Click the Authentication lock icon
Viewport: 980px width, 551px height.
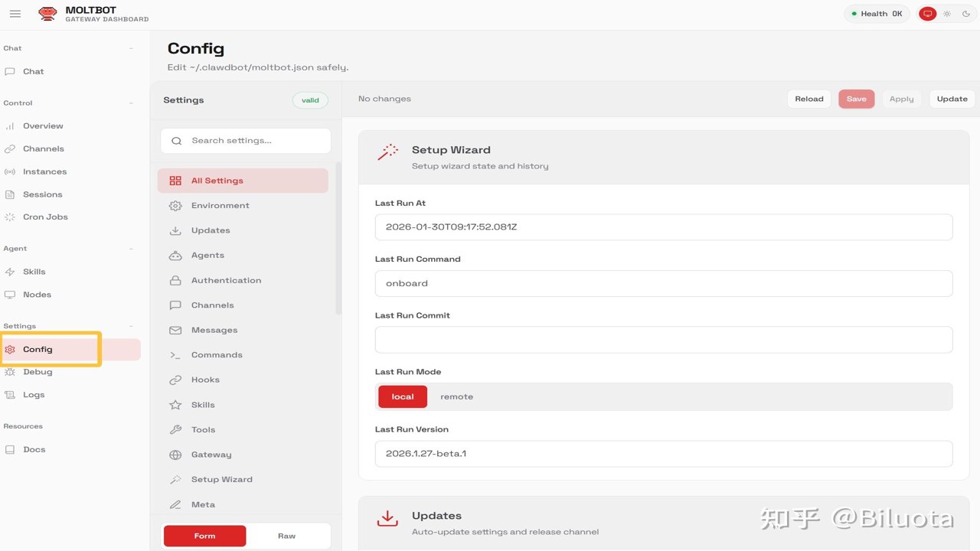point(175,280)
